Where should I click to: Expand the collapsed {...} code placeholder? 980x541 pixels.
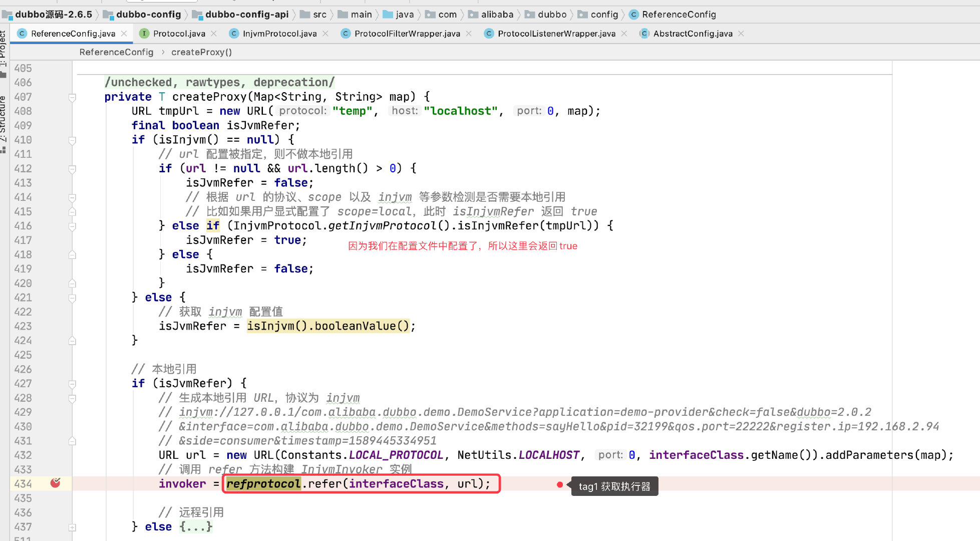pos(196,527)
